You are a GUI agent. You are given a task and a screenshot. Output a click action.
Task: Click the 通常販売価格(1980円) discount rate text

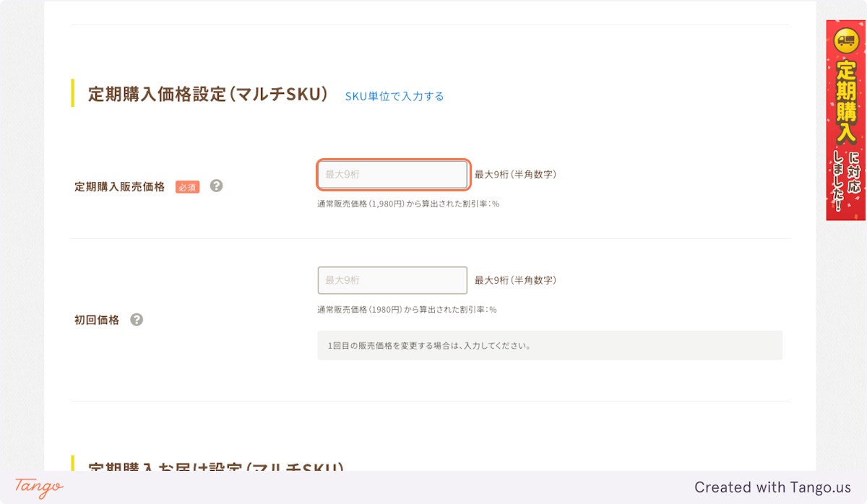pos(407,309)
